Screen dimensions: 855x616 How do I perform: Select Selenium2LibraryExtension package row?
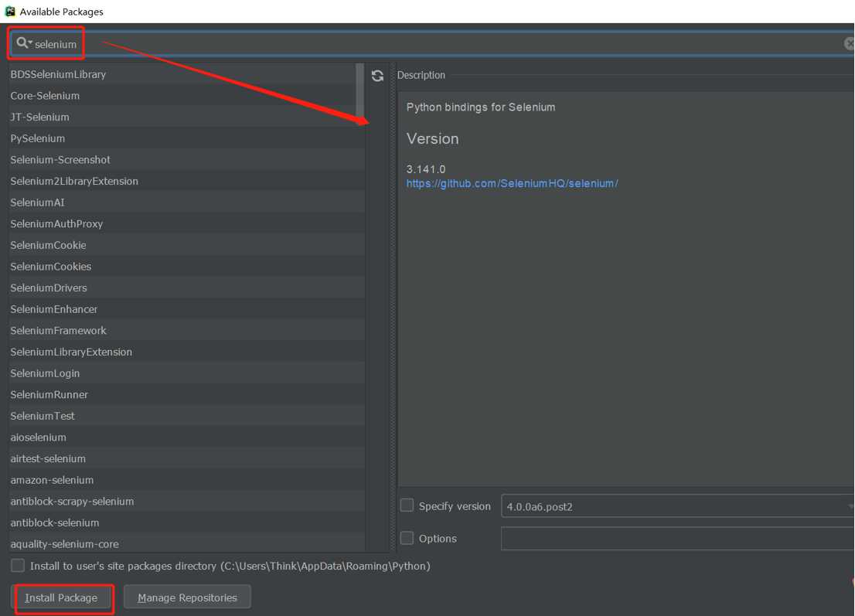point(186,181)
